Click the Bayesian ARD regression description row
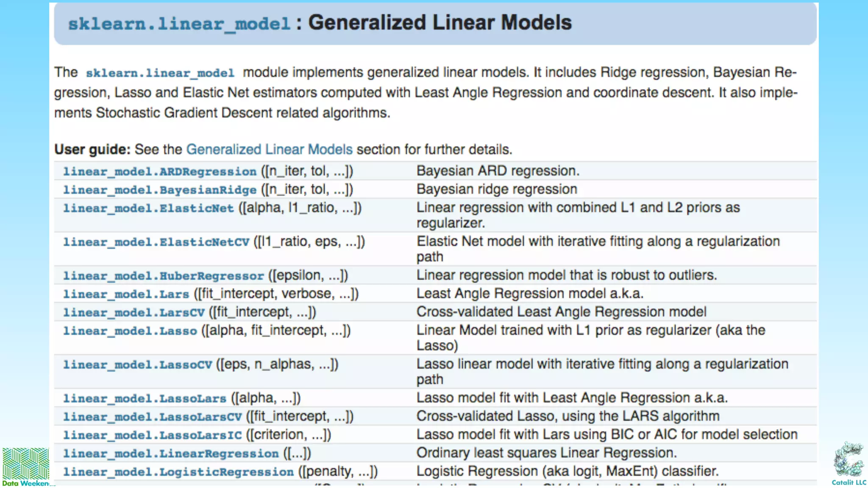Image resolution: width=868 pixels, height=488 pixels. click(x=498, y=171)
